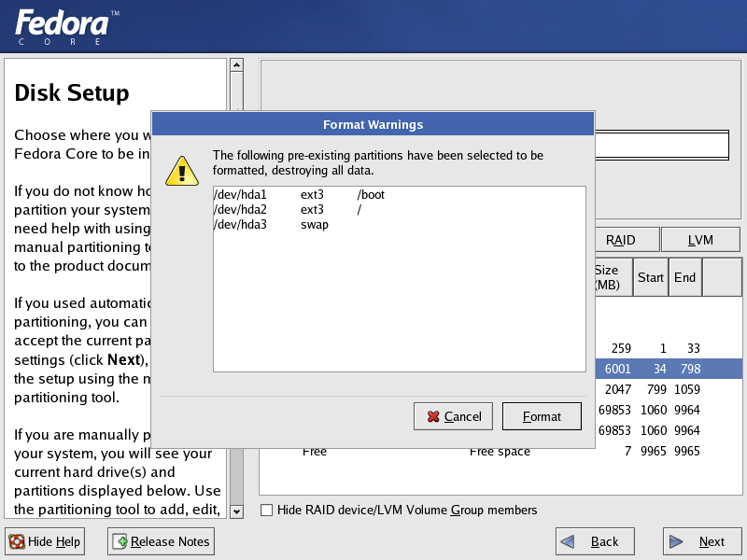Image resolution: width=747 pixels, height=560 pixels.
Task: Select the highlighted row with size 6001
Action: pyautogui.click(x=669, y=369)
